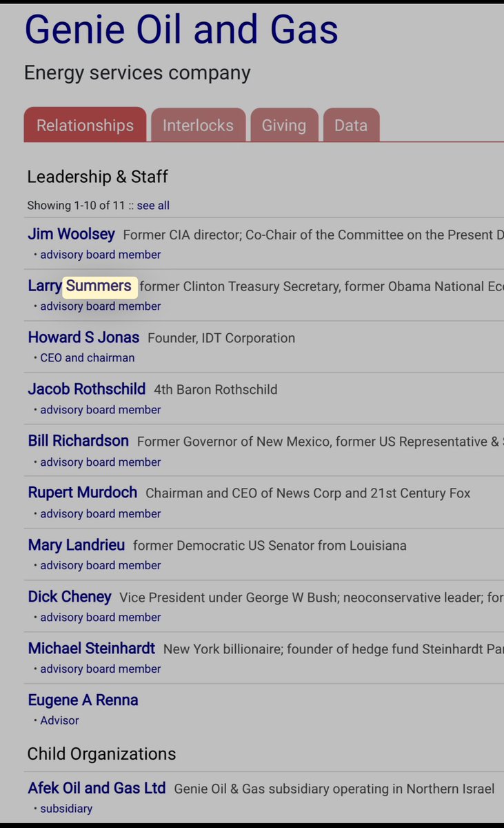Open Eugene A Renna profile link
Image resolution: width=504 pixels, height=828 pixels.
click(83, 700)
